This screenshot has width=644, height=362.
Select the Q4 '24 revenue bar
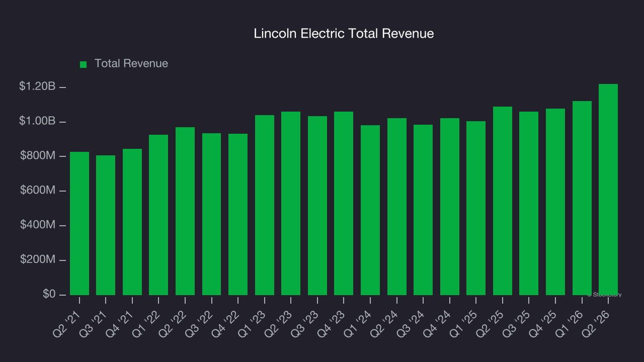pyautogui.click(x=450, y=207)
